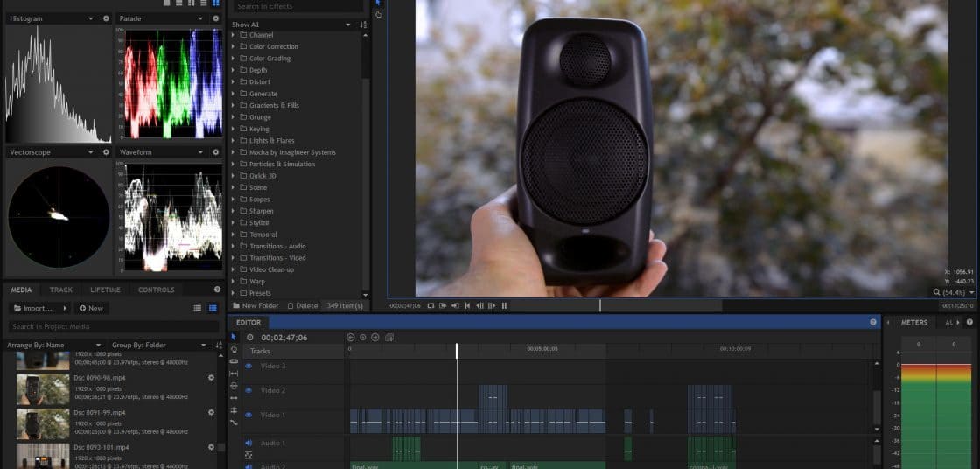
Task: Expand the Color Correction effects folder
Action: [233, 46]
